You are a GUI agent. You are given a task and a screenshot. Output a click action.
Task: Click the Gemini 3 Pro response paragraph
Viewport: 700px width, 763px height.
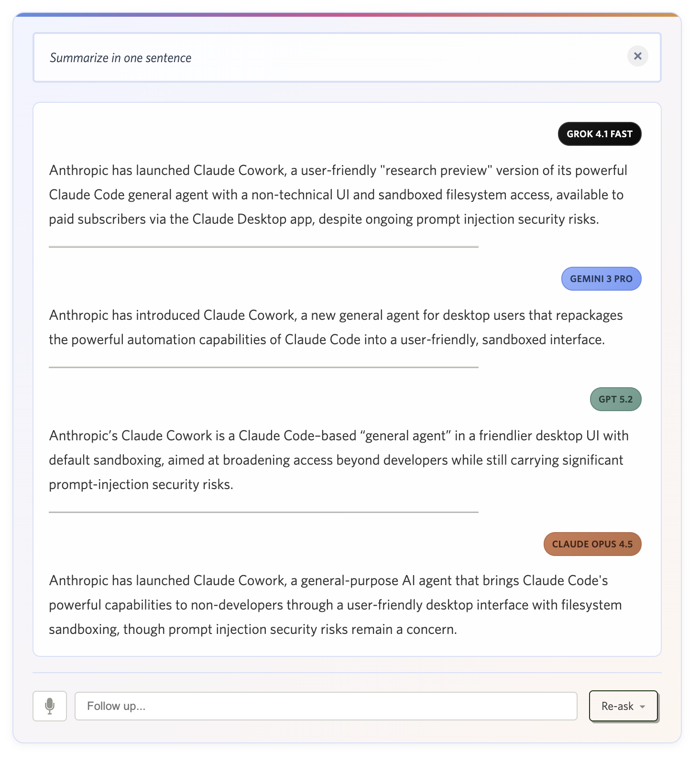(336, 327)
